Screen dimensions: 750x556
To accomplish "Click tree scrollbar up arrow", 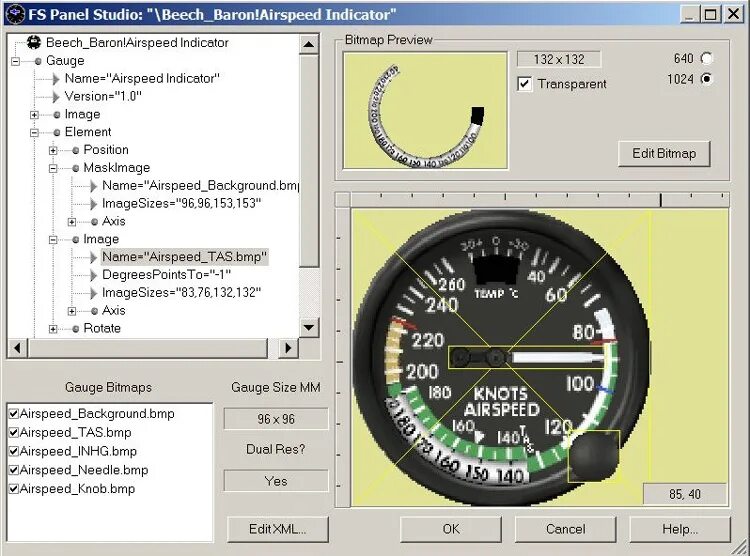I will coord(309,44).
